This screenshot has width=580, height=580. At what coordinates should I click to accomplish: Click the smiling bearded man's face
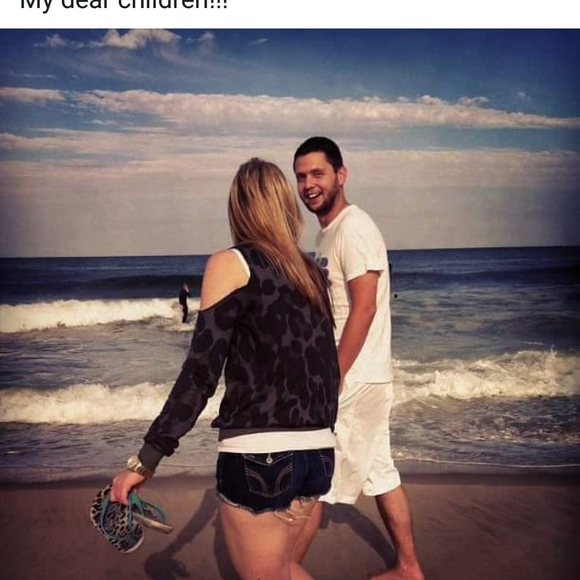point(318,182)
